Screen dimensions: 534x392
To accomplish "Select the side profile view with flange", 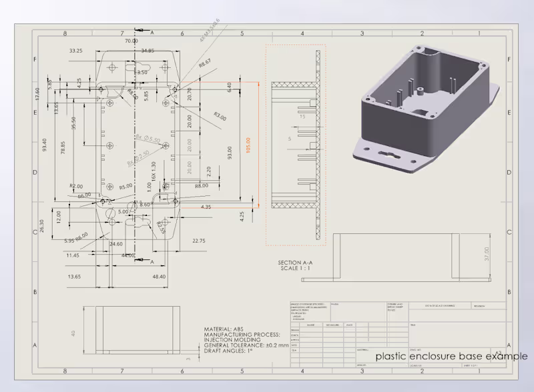I will (x=396, y=257).
